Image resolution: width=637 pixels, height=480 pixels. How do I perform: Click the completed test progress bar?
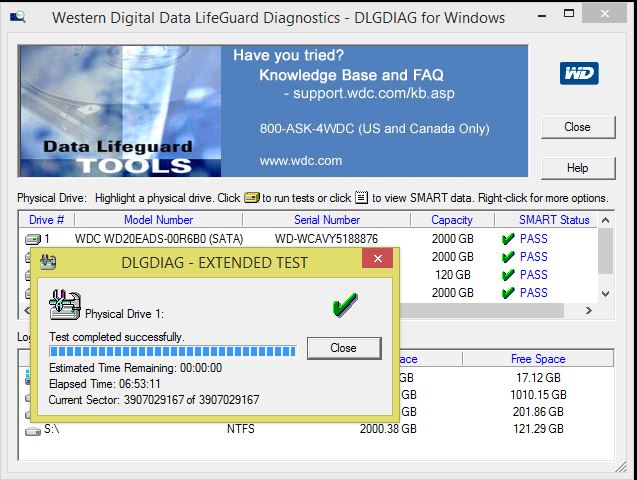(x=173, y=351)
